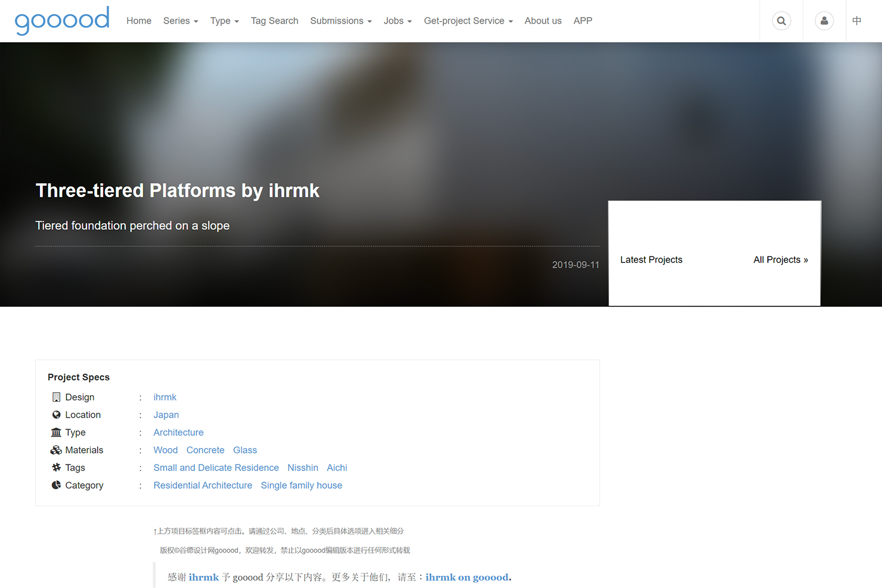The height and width of the screenshot is (588, 882).
Task: Click the Category pie chart icon
Action: [56, 486]
